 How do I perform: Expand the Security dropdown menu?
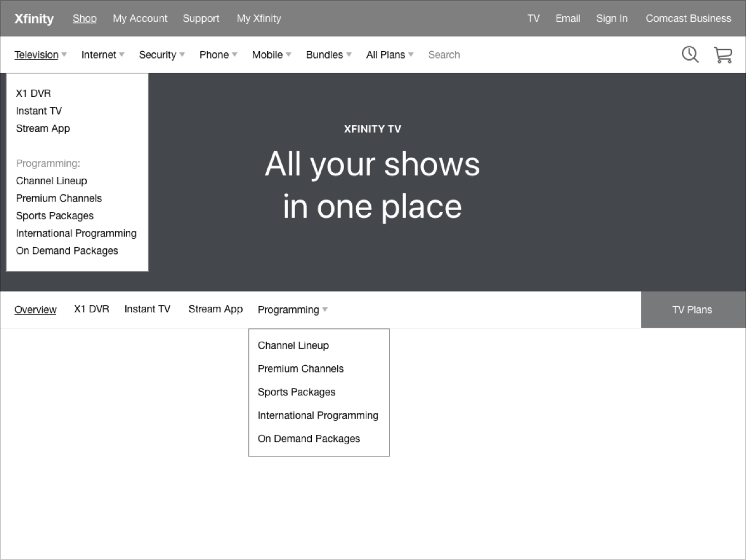tap(161, 55)
